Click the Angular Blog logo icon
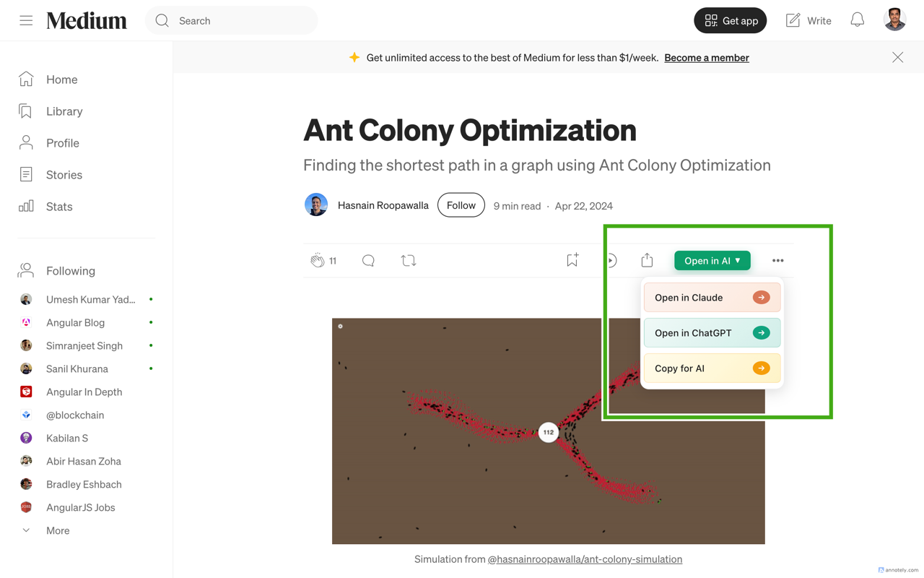 click(26, 322)
